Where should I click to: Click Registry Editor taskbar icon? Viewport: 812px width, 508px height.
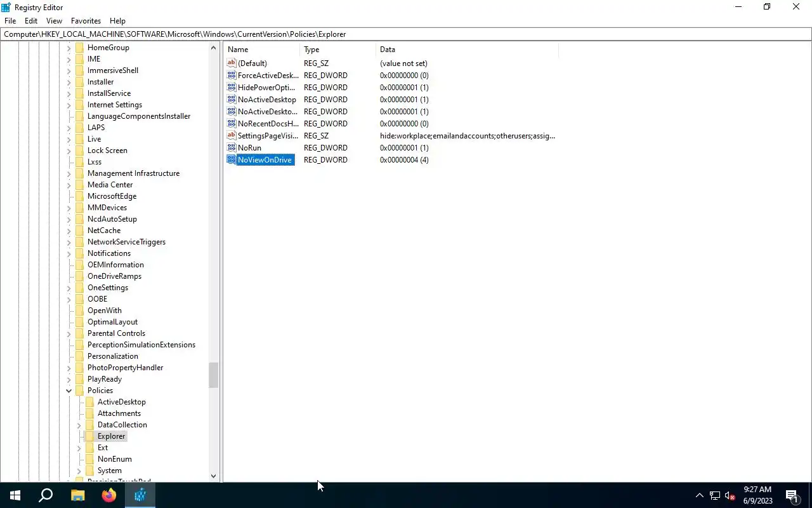coord(140,495)
